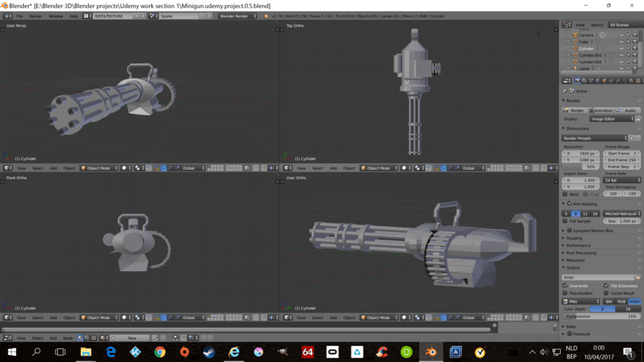The image size is (644, 362).
Task: Open Blender from the Windows taskbar
Action: point(431,352)
